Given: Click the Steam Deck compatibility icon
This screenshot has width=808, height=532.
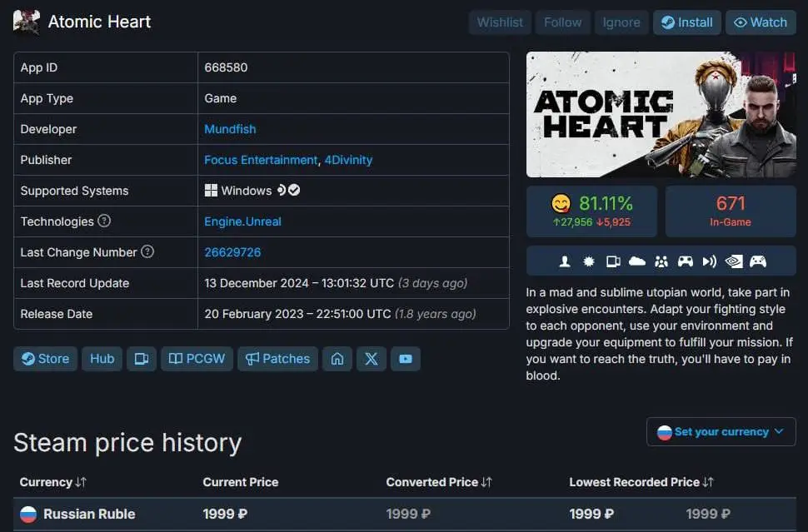Looking at the screenshot, I should click(281, 190).
